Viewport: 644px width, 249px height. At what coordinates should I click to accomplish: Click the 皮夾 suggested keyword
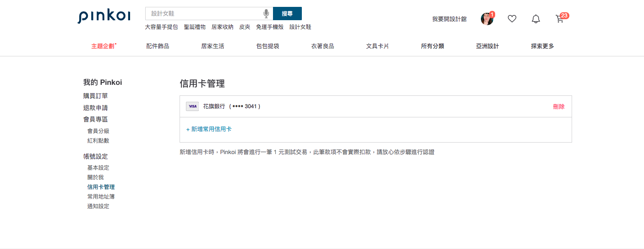pos(245,27)
